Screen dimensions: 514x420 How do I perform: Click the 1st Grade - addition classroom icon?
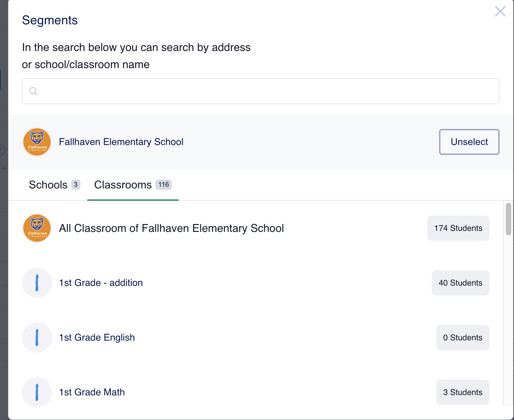[x=37, y=283]
